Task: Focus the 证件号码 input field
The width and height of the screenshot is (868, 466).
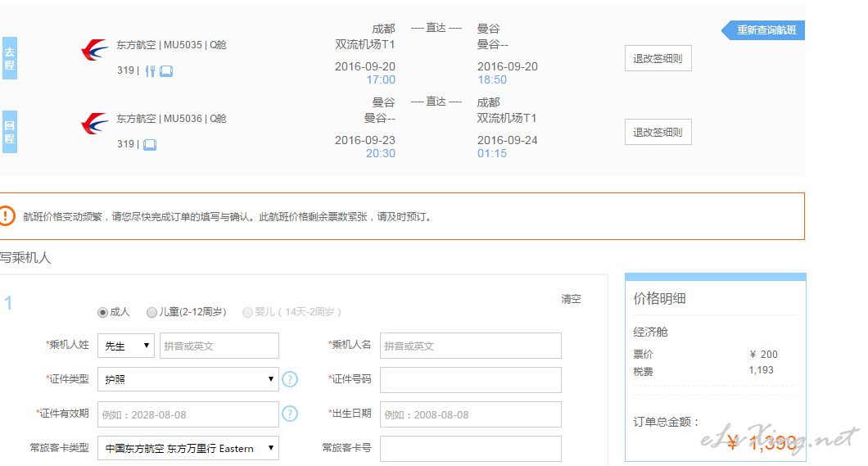Action: [x=470, y=379]
